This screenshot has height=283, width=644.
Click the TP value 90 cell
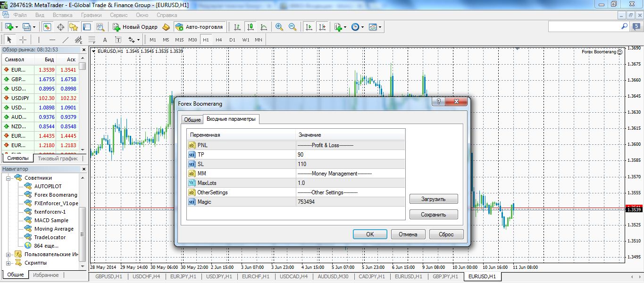(x=350, y=155)
